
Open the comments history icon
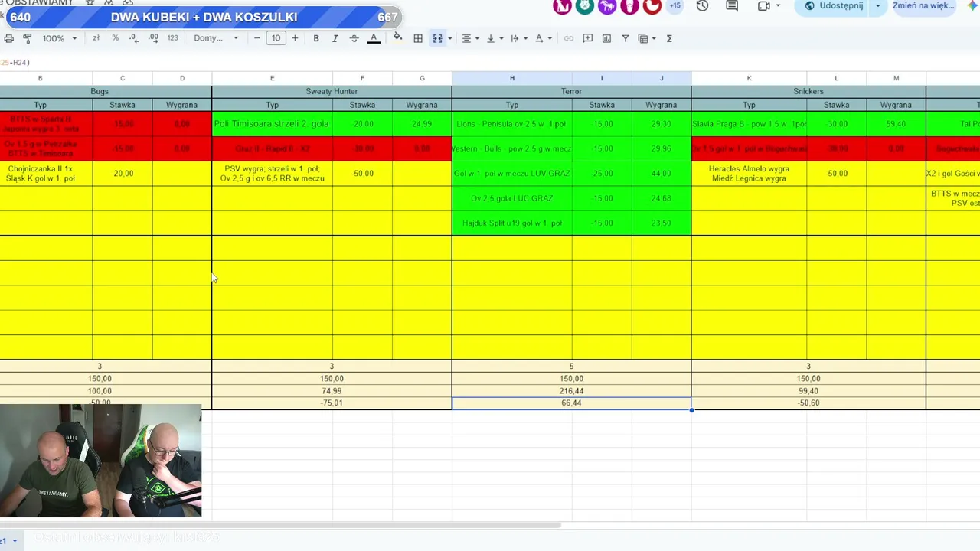click(732, 6)
